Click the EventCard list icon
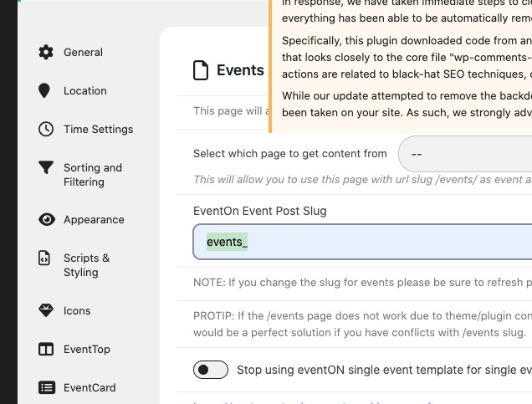The width and height of the screenshot is (532, 404). tap(47, 387)
